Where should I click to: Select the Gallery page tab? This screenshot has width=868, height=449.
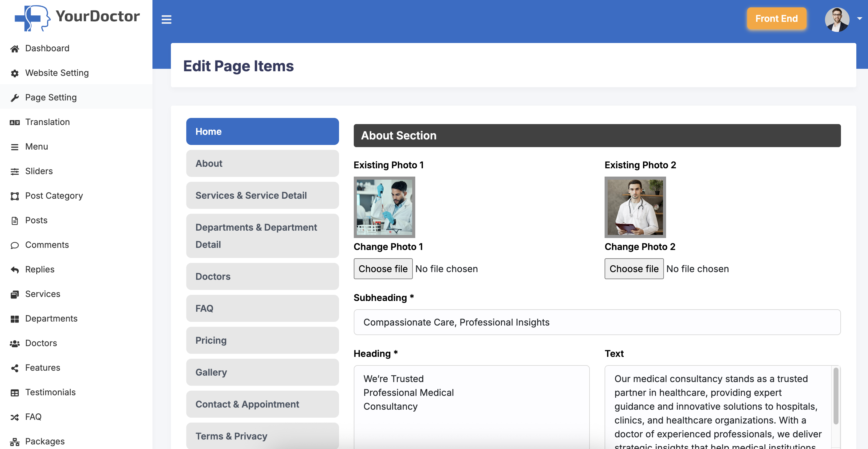click(262, 372)
